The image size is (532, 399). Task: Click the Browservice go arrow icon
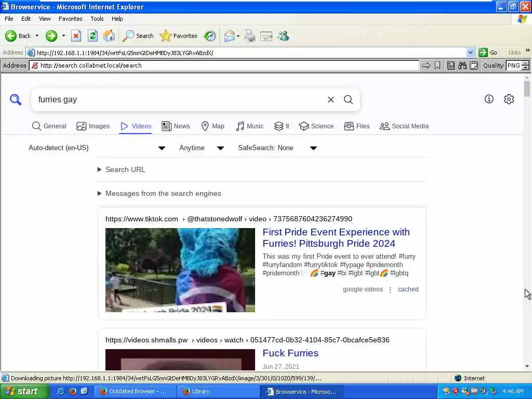tap(426, 65)
